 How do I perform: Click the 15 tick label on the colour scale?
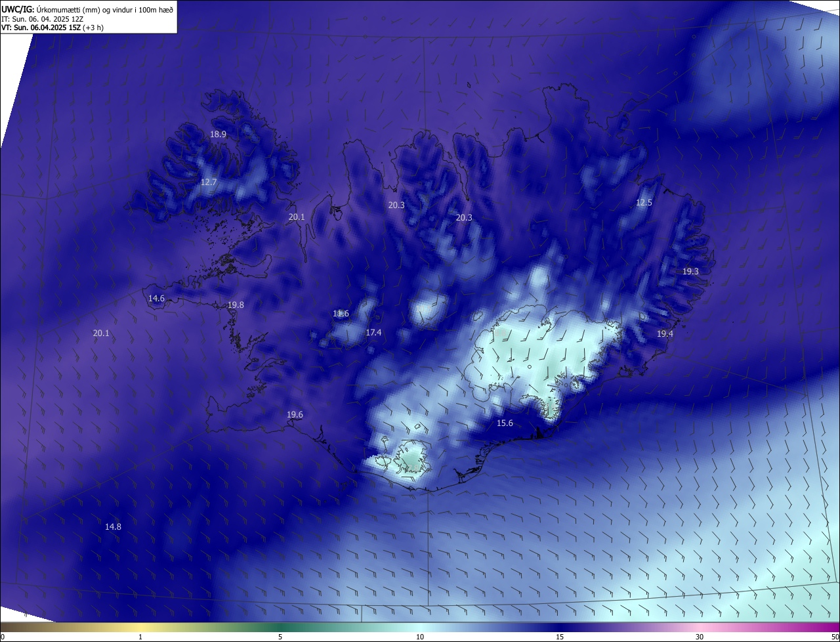[x=560, y=637]
